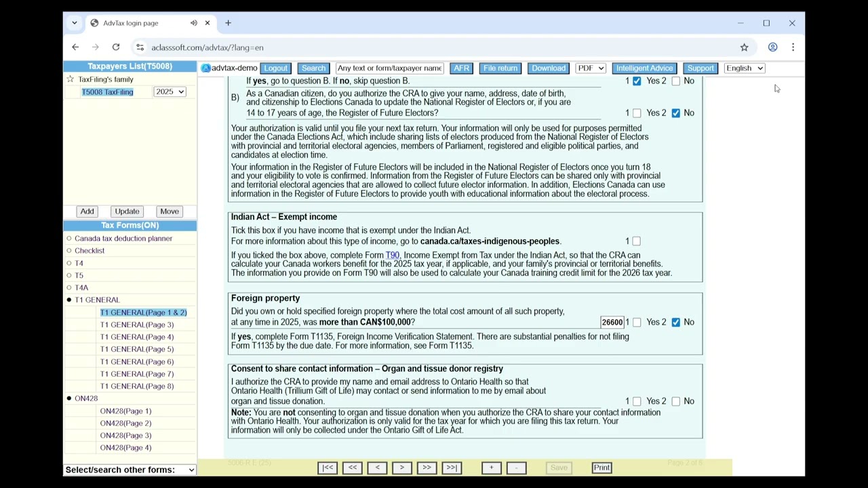Click Update taxpayer button

click(x=127, y=211)
